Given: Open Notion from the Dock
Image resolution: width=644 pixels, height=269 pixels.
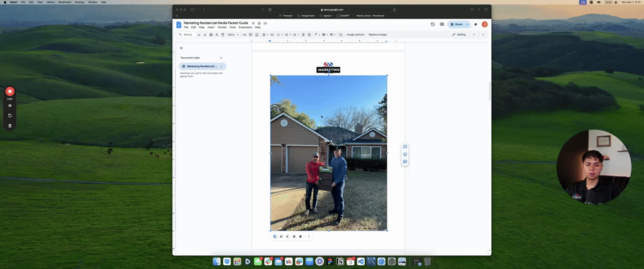Looking at the screenshot, I should (x=340, y=261).
